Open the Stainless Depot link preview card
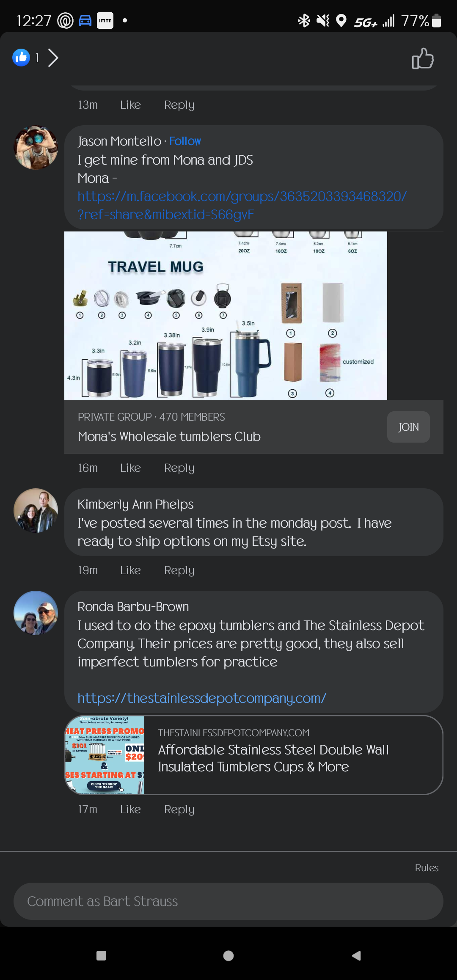 pyautogui.click(x=253, y=755)
